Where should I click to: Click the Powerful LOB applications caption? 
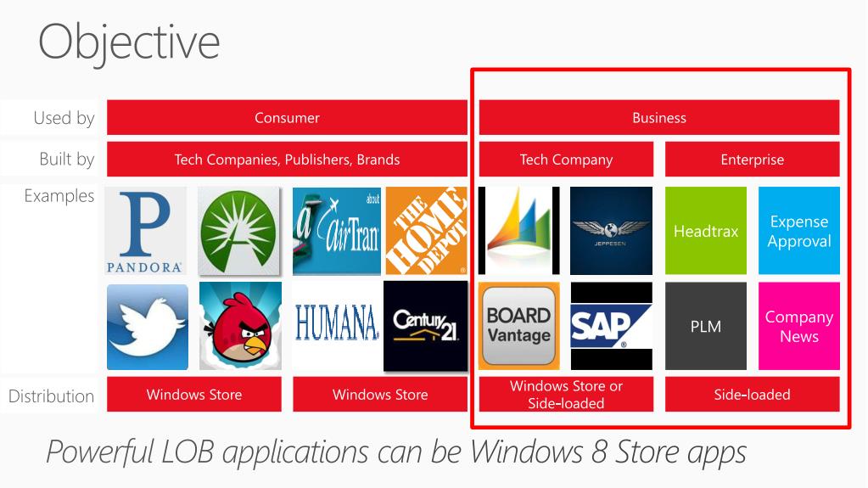coord(396,452)
